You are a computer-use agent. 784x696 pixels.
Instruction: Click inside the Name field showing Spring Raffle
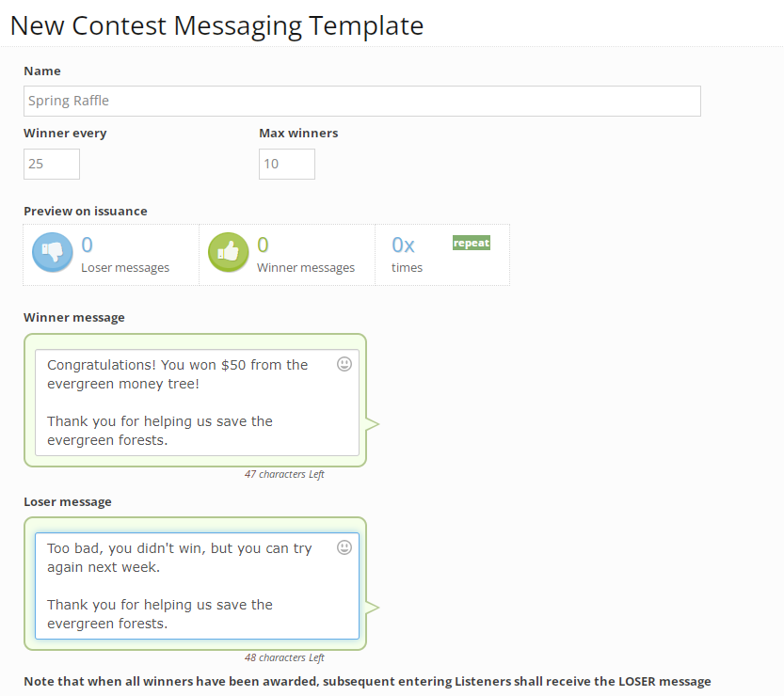coord(362,101)
